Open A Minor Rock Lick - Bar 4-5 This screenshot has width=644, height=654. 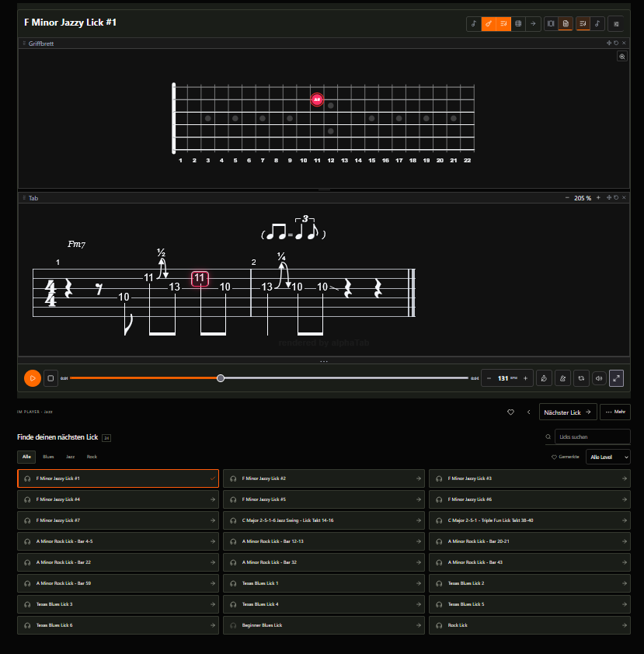pyautogui.click(x=118, y=541)
